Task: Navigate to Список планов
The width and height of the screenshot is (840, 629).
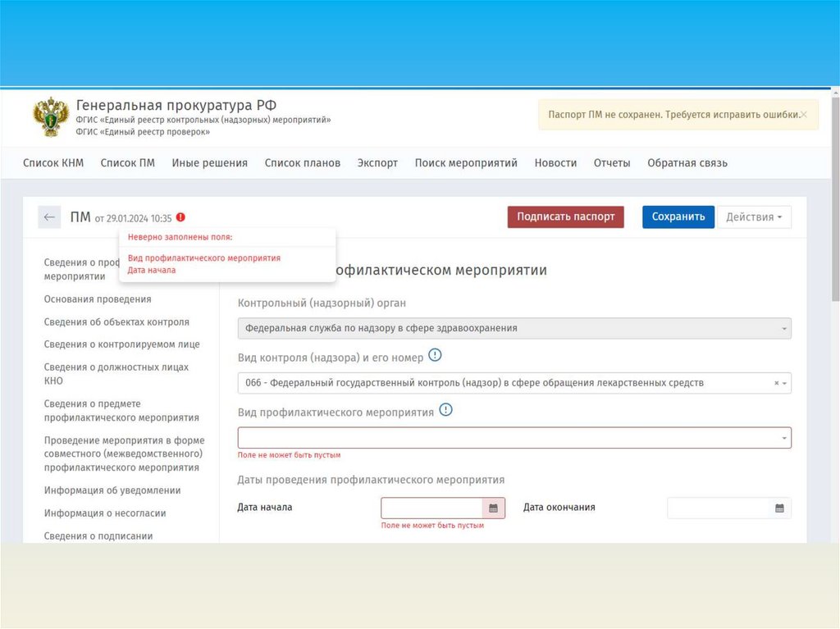Action: 302,163
